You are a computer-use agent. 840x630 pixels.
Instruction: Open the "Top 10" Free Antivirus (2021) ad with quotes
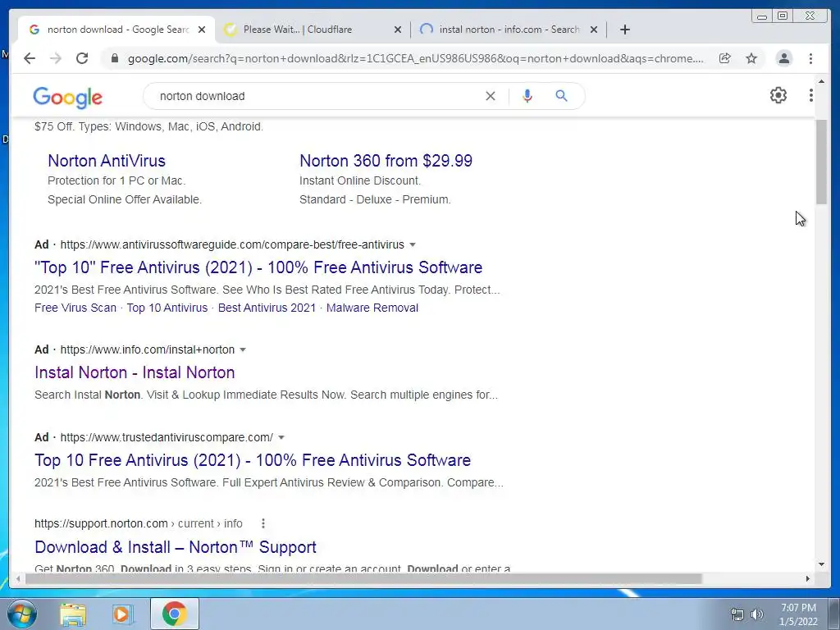[258, 267]
